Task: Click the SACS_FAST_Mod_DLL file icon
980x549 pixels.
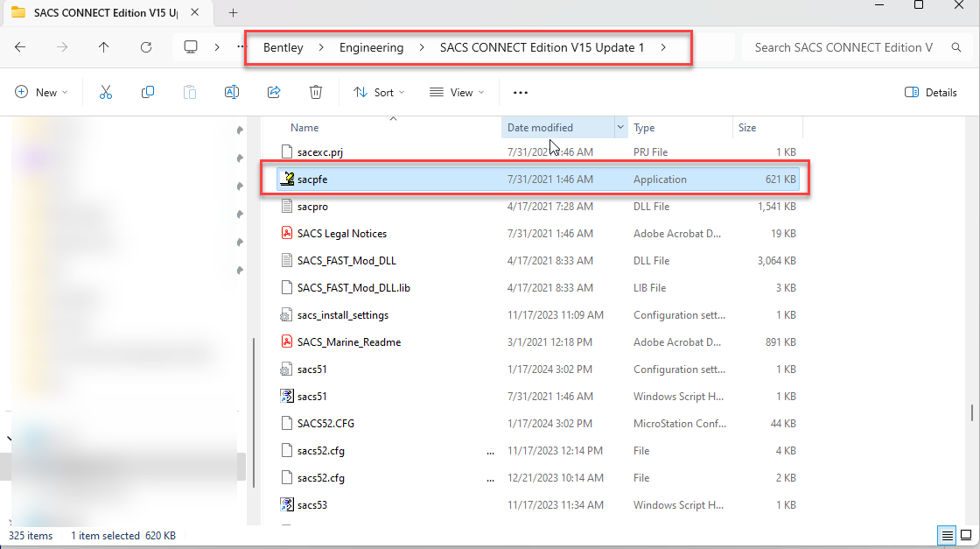Action: coord(287,261)
